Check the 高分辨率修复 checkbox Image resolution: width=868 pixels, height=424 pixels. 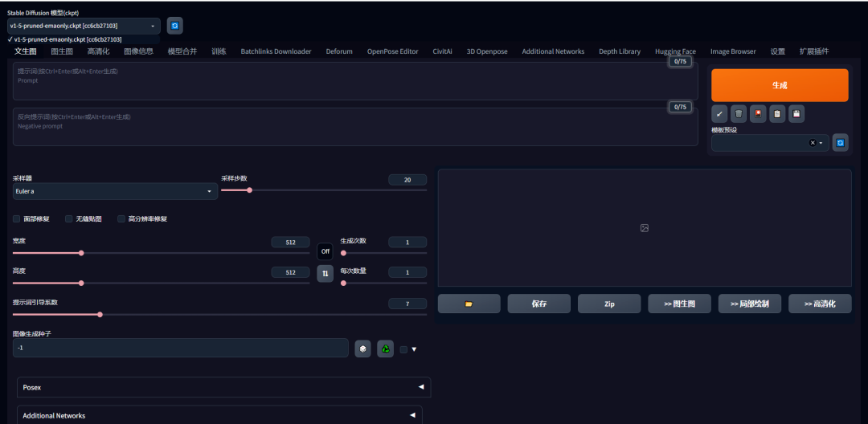point(121,218)
